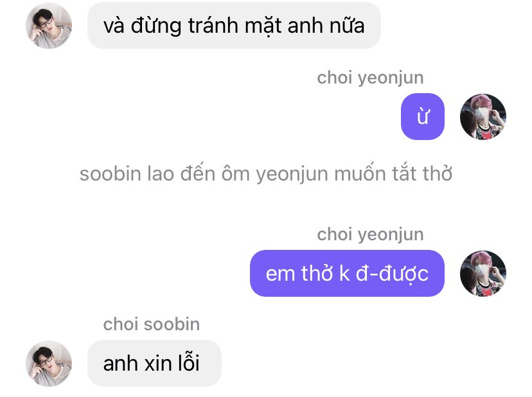
Task: Click "choi yeonjun" label above "em thở k đ-được"
Action: (370, 235)
